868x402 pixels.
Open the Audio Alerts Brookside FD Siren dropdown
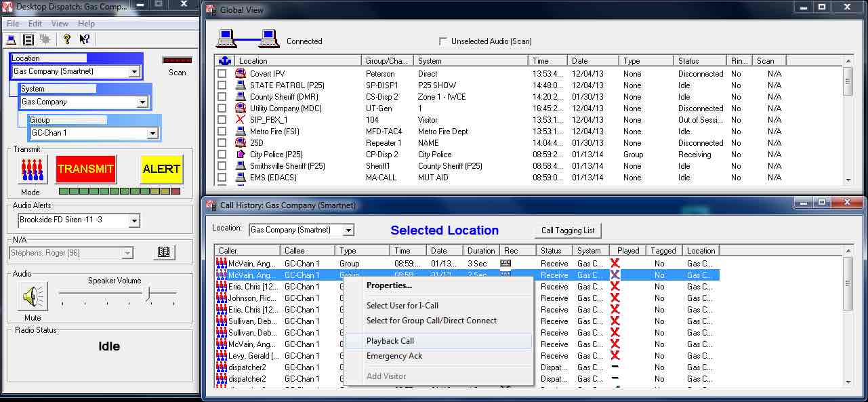pyautogui.click(x=133, y=220)
